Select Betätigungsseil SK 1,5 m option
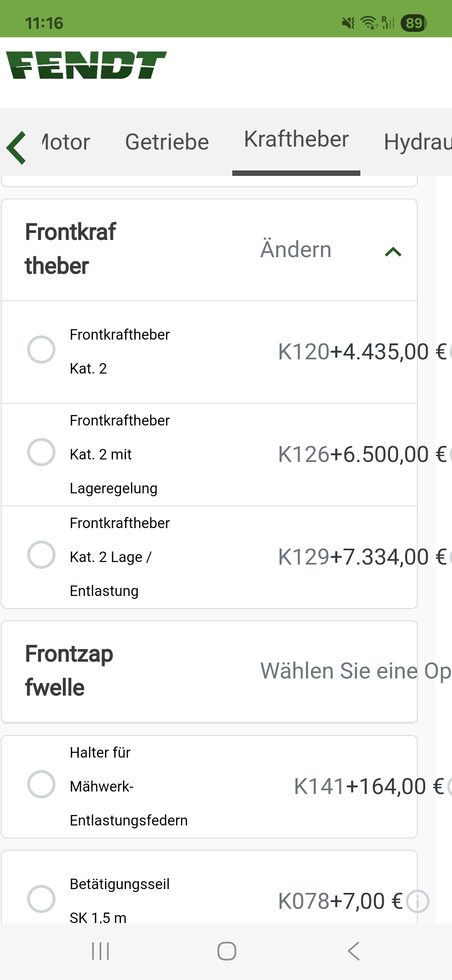 tap(41, 899)
